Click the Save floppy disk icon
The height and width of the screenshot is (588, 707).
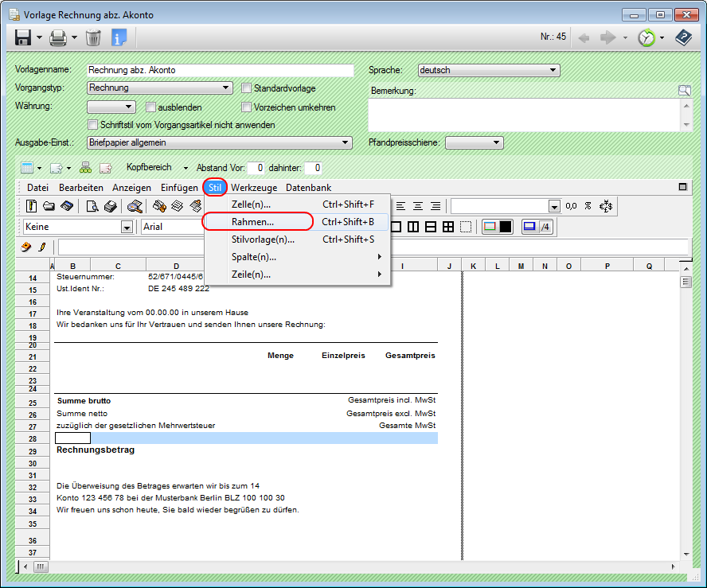[23, 37]
